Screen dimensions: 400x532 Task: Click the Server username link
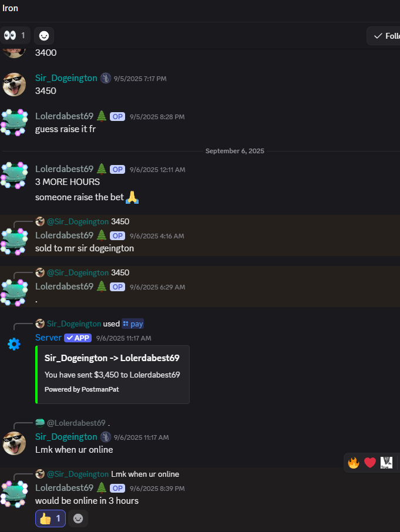coord(49,338)
